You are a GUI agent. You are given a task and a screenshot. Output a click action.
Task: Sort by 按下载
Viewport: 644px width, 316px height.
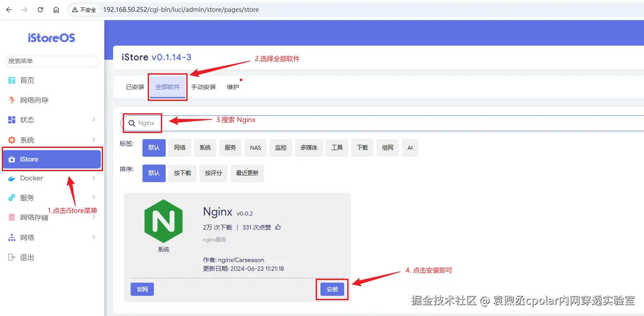coord(182,173)
